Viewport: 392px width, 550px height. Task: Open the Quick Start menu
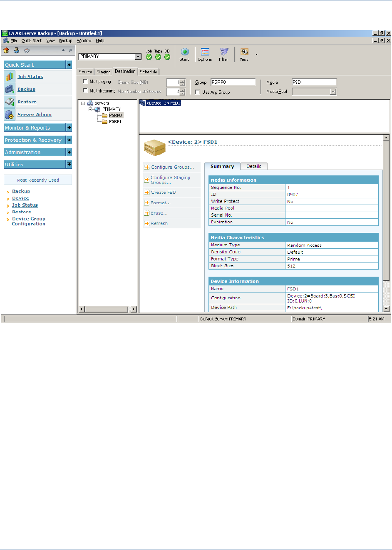coord(32,41)
